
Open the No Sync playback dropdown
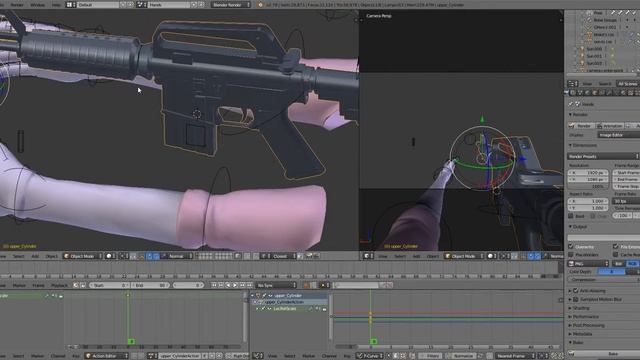pos(276,285)
